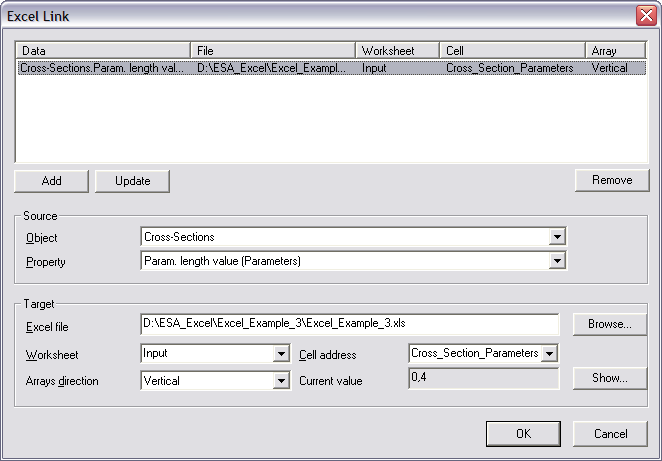The image size is (662, 461).
Task: Expand the Worksheet dropdown arrow
Action: click(281, 353)
